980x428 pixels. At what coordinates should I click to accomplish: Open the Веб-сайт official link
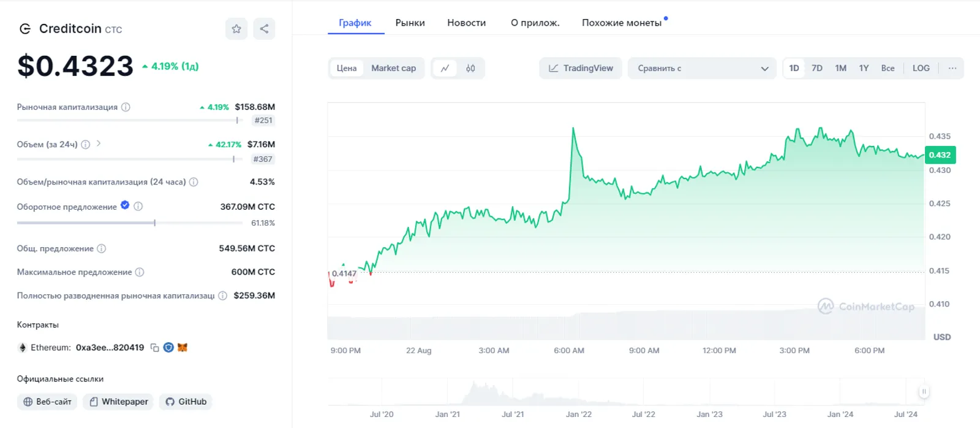(x=47, y=402)
